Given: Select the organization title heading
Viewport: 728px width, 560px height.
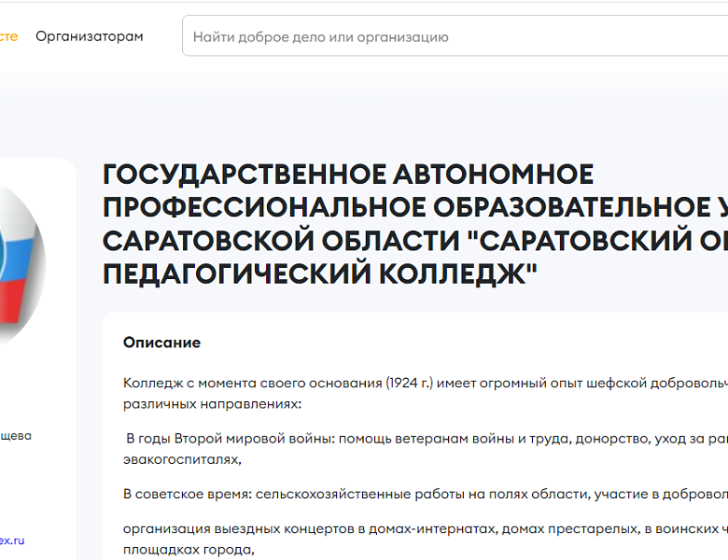Looking at the screenshot, I should (415, 224).
